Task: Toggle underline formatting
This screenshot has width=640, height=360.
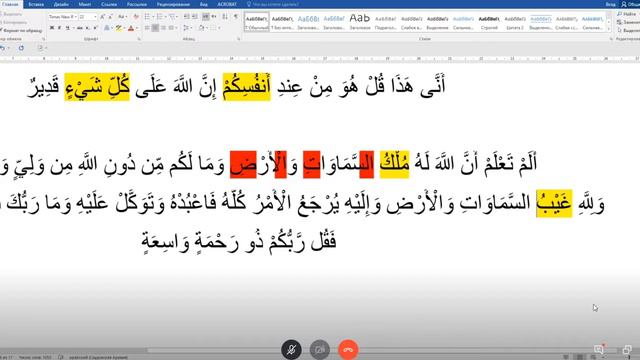Action: click(67, 28)
